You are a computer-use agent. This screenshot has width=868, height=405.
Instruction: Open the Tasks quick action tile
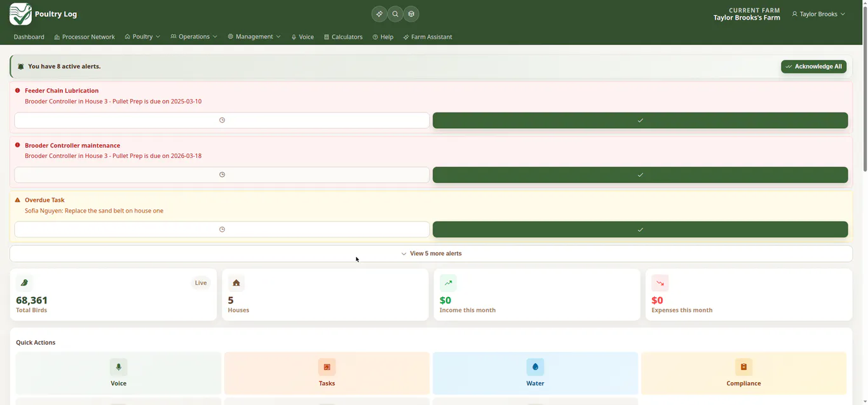pos(327,373)
